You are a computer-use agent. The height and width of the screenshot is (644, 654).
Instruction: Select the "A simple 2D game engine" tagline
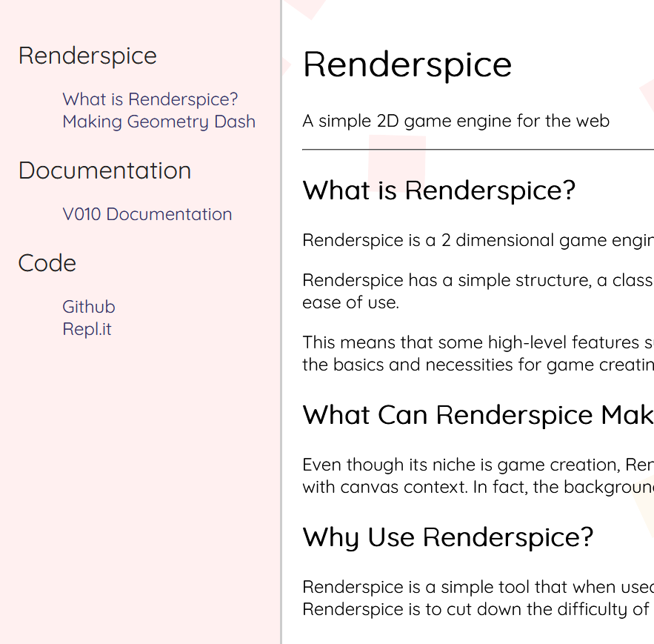coord(456,121)
